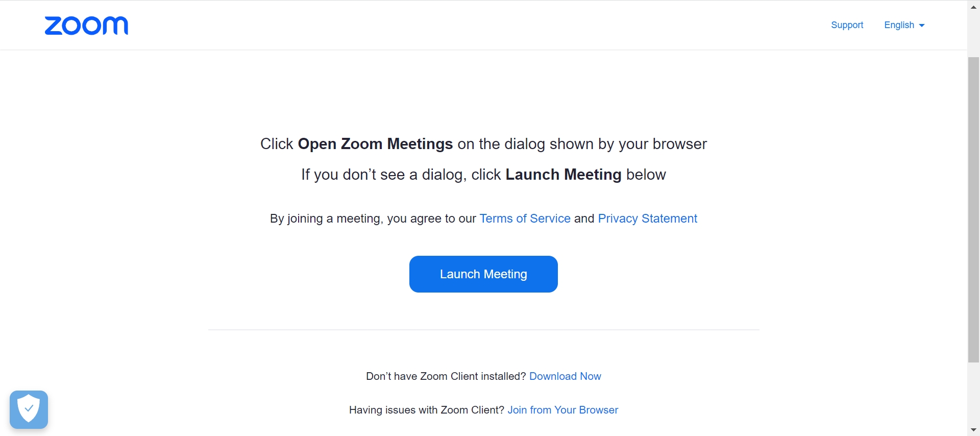Expand the language selector chevron
The image size is (980, 436).
point(922,25)
